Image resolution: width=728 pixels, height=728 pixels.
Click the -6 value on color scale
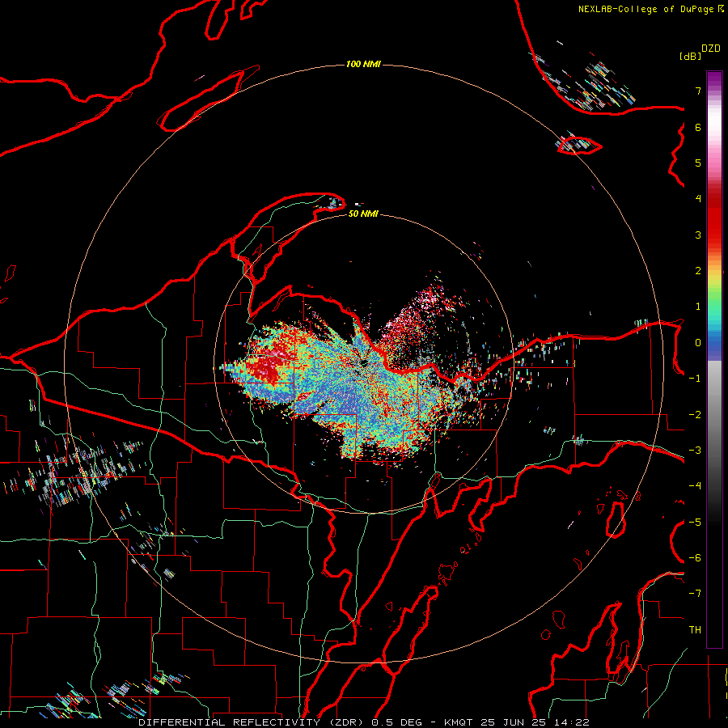[x=695, y=558]
